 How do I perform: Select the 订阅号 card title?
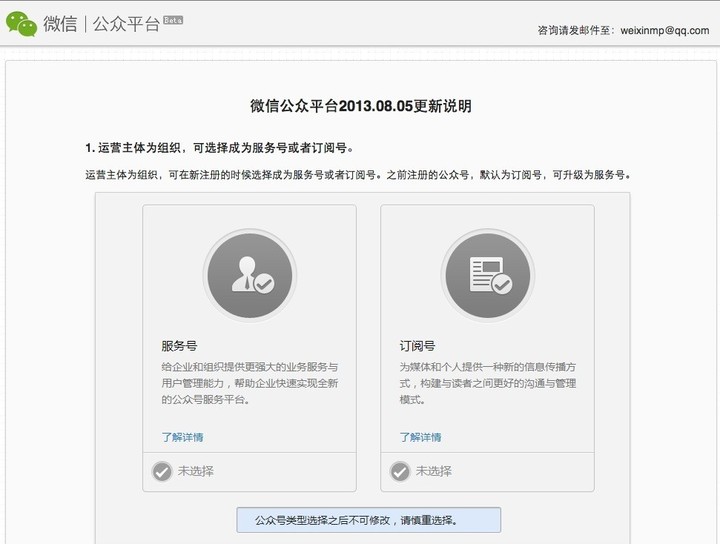click(x=417, y=347)
